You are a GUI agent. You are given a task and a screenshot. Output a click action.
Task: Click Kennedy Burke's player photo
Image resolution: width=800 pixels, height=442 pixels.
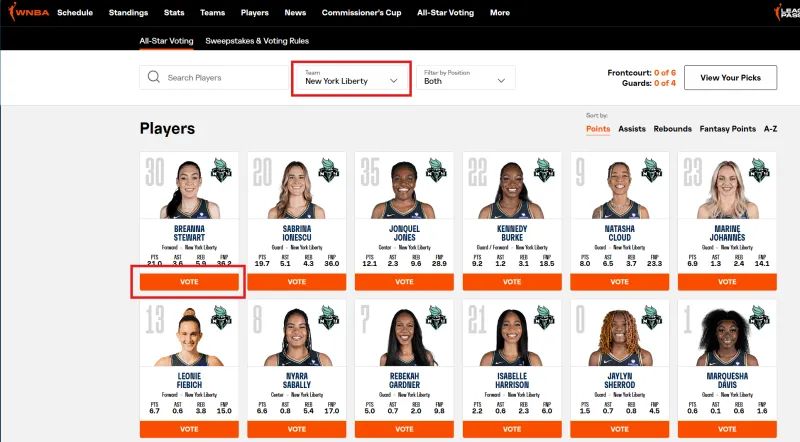pos(511,189)
